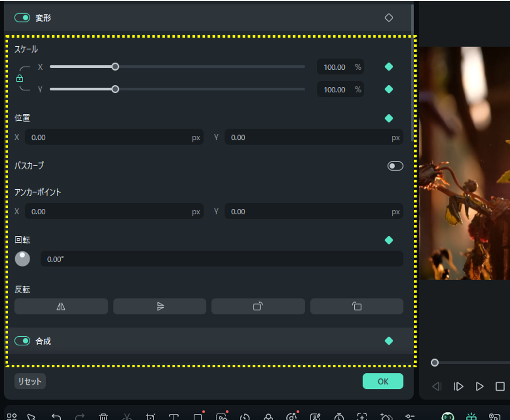Click the リセット button
The height and width of the screenshot is (420, 510).
click(x=30, y=381)
